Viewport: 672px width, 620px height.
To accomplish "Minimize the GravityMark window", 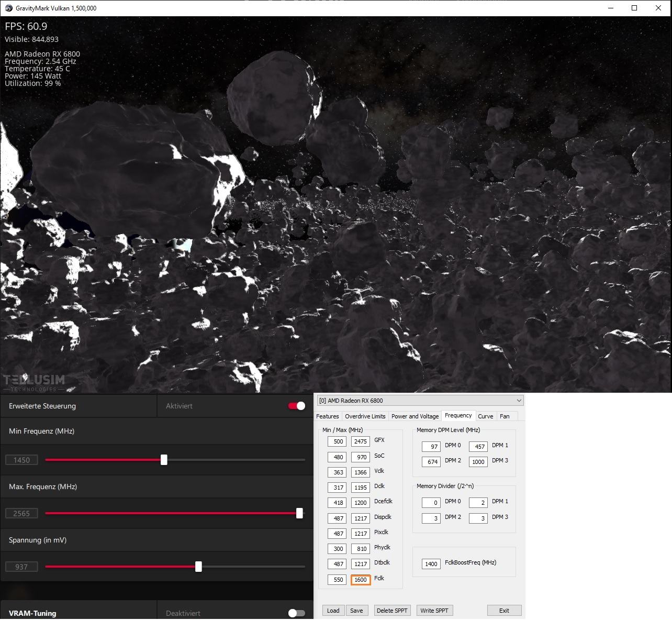I will [610, 8].
